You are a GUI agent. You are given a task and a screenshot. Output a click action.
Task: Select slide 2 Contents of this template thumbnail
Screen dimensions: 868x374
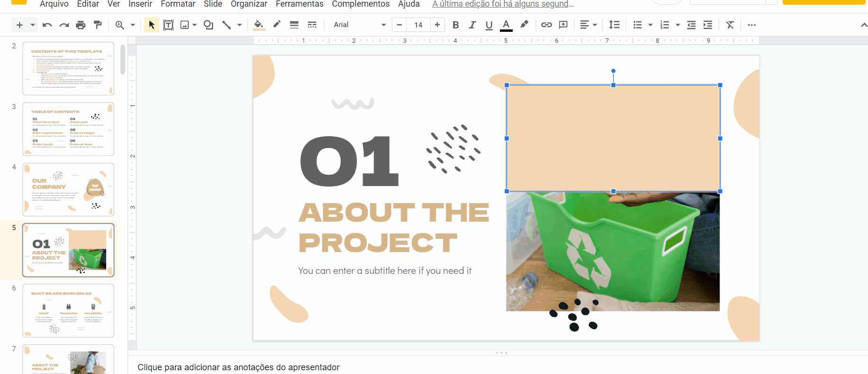[68, 68]
